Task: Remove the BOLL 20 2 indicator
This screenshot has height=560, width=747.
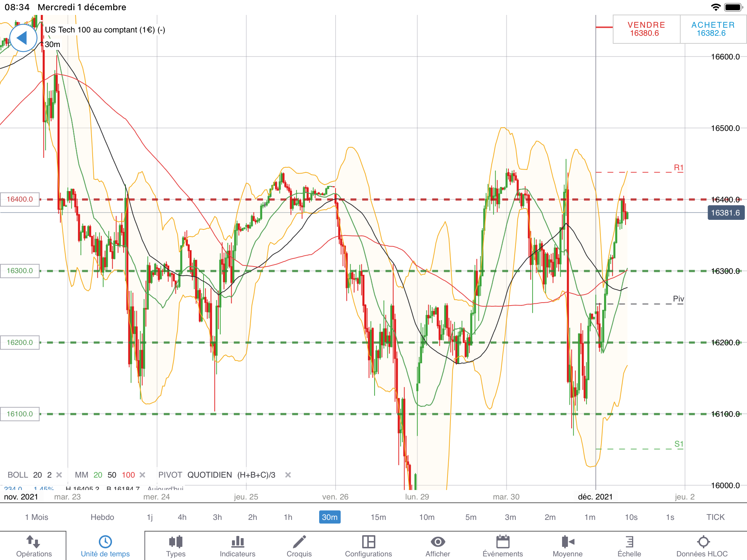Action: (59, 475)
